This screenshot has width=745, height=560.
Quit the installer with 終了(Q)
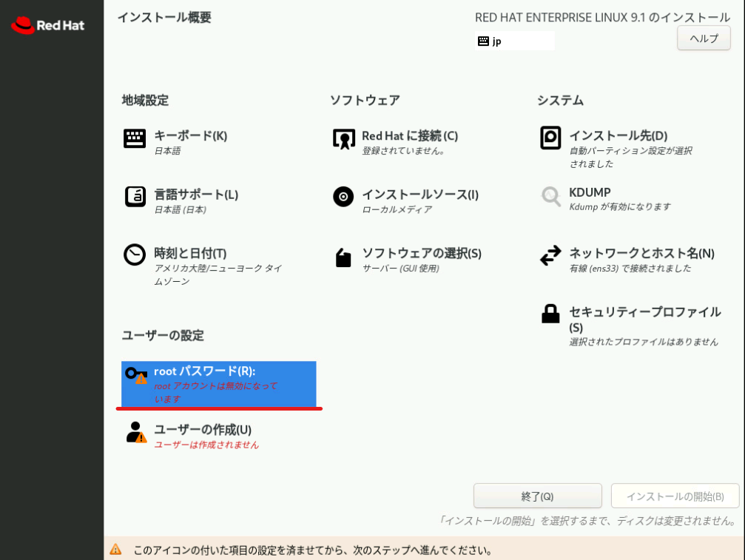pyautogui.click(x=537, y=496)
